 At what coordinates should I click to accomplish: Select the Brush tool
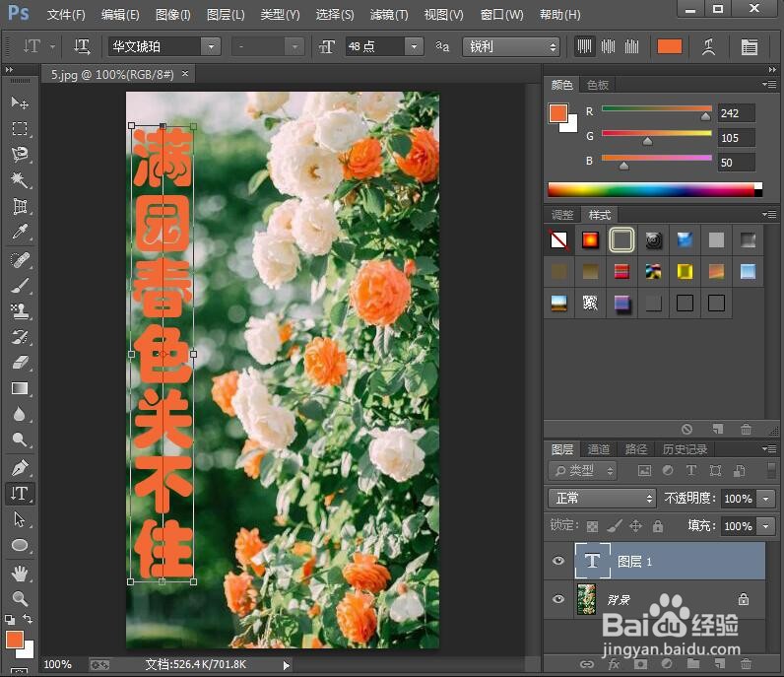20,286
